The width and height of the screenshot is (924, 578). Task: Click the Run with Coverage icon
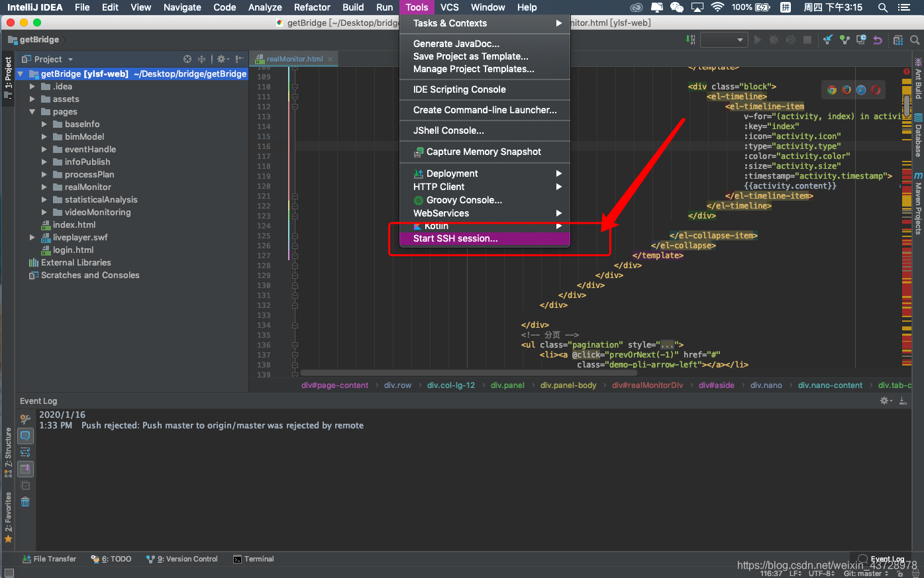[x=791, y=40]
